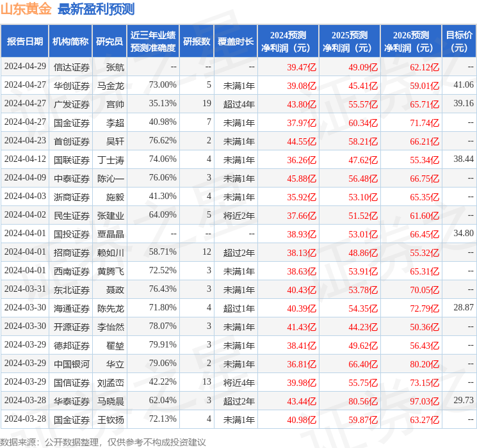Image resolution: width=477 pixels, height=448 pixels.
Task: Click the 浙商证券 institution cell
Action: pyautogui.click(x=72, y=197)
